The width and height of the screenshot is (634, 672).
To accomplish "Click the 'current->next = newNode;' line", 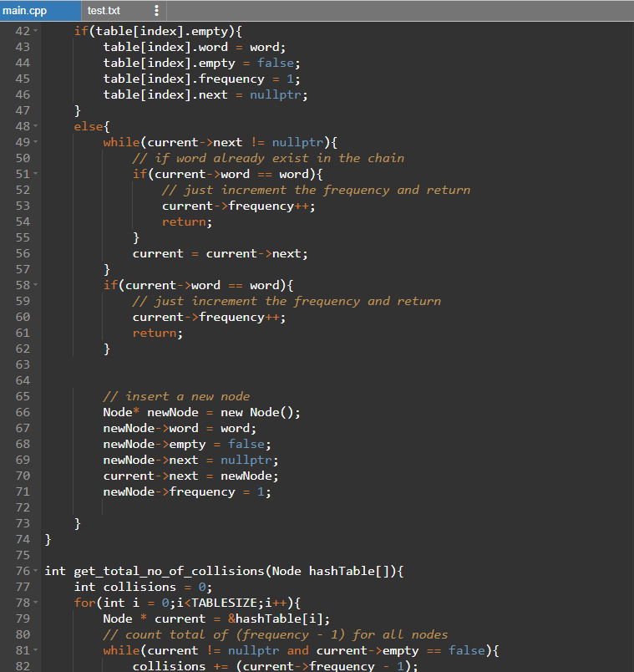I will [x=190, y=476].
